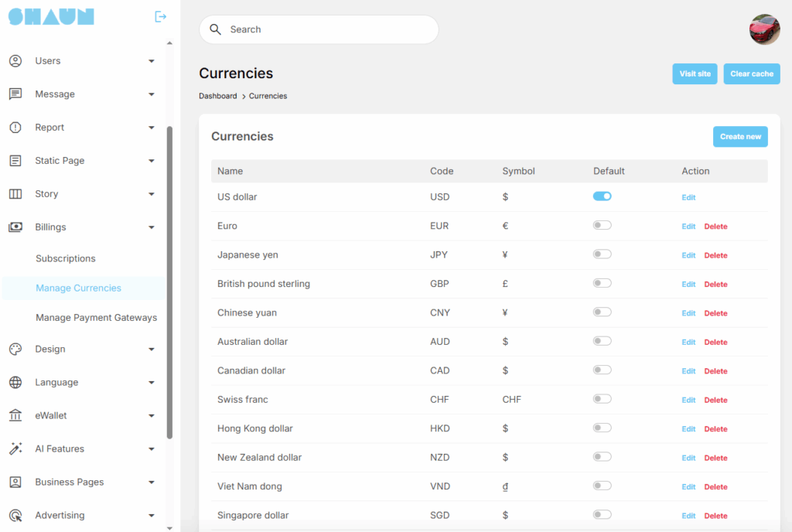792x532 pixels.
Task: Click the Create new button
Action: pos(740,137)
